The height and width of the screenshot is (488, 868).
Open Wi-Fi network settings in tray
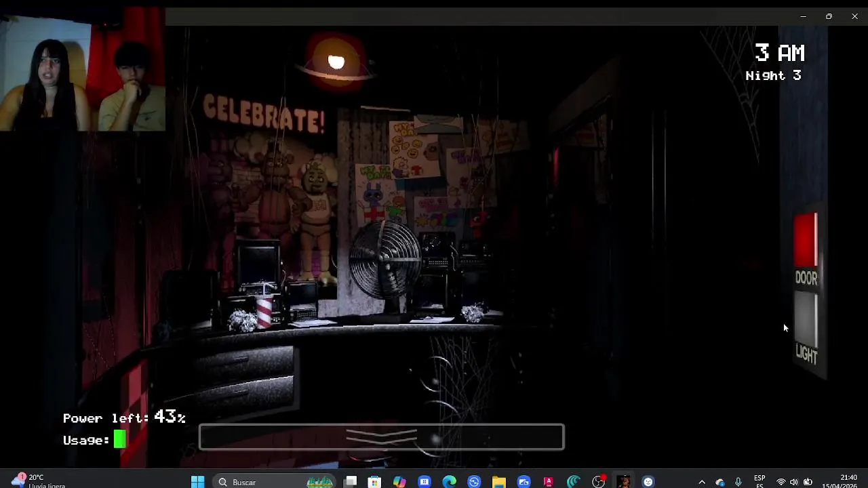click(781, 482)
